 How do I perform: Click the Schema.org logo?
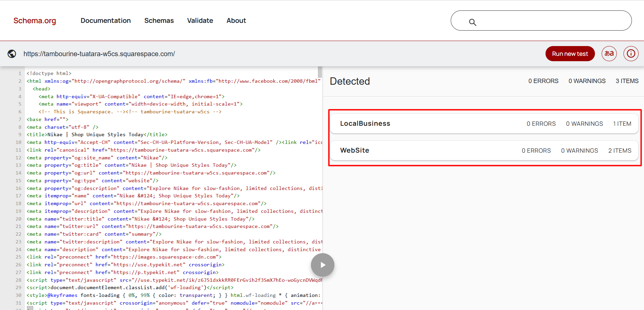(x=35, y=21)
